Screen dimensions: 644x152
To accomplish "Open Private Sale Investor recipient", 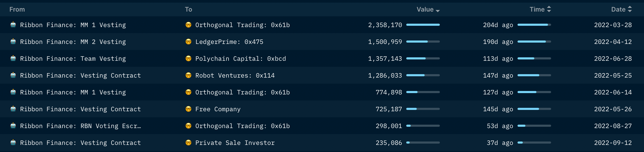I will pos(235,143).
